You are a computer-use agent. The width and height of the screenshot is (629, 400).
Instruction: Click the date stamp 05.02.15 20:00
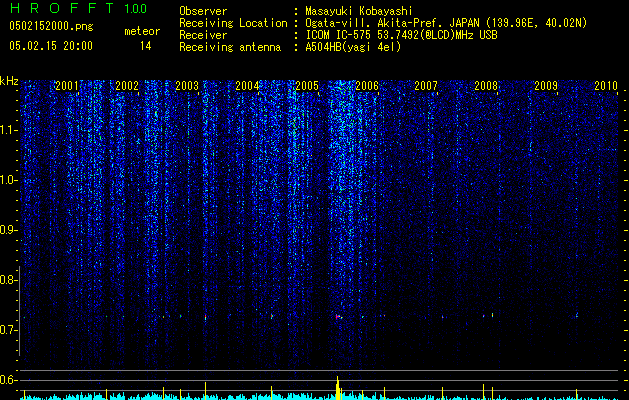click(51, 46)
